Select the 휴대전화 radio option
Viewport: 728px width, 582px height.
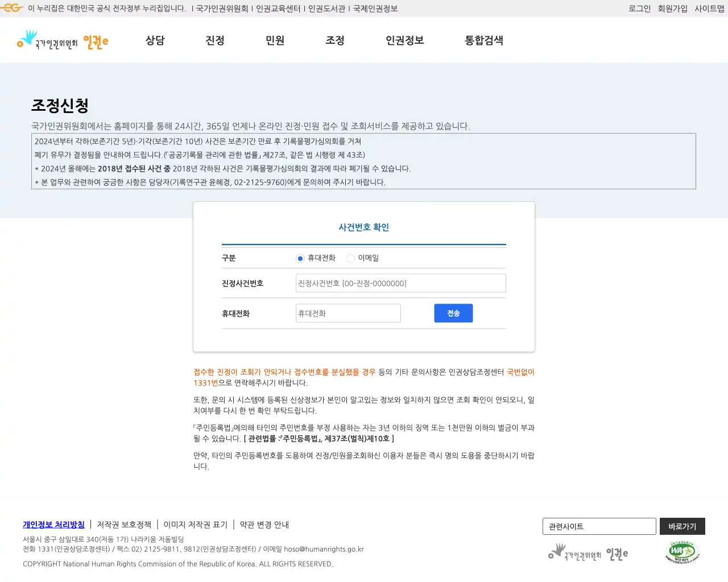(300, 258)
